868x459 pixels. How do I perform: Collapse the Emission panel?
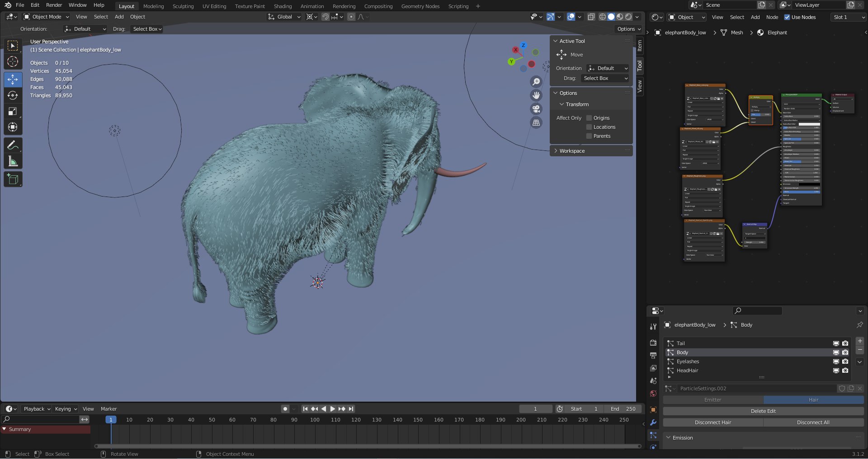point(764,438)
